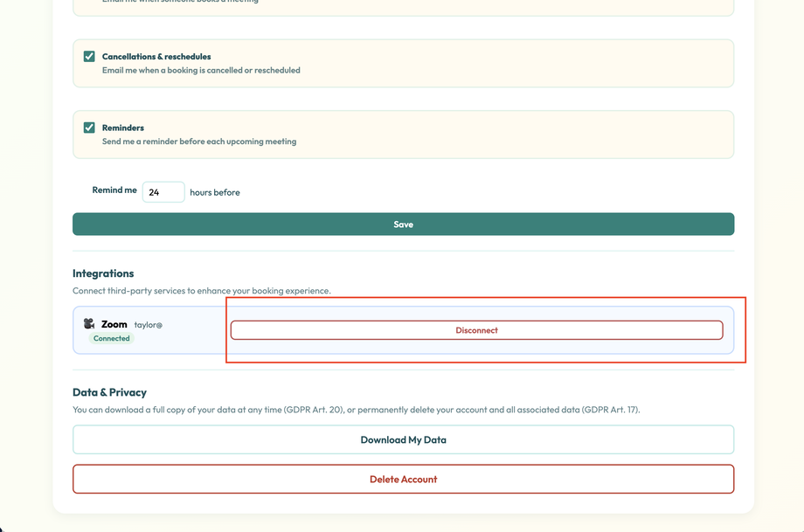Save the notification settings
804x532 pixels.
[404, 224]
